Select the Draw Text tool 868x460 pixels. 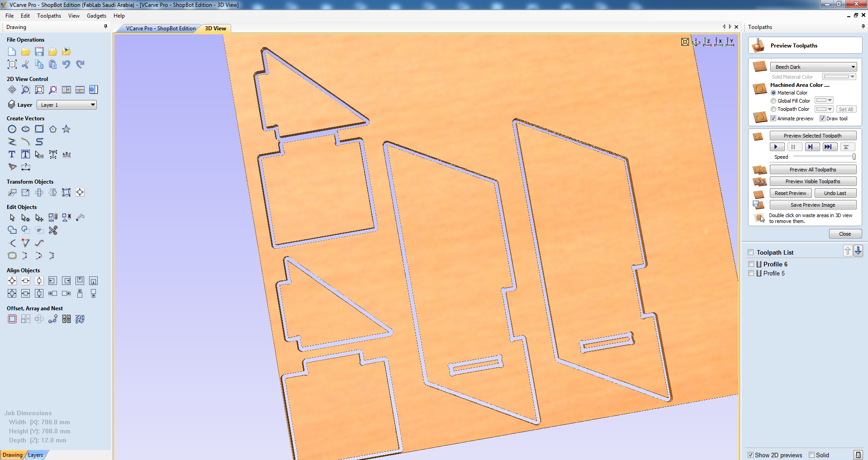12,155
